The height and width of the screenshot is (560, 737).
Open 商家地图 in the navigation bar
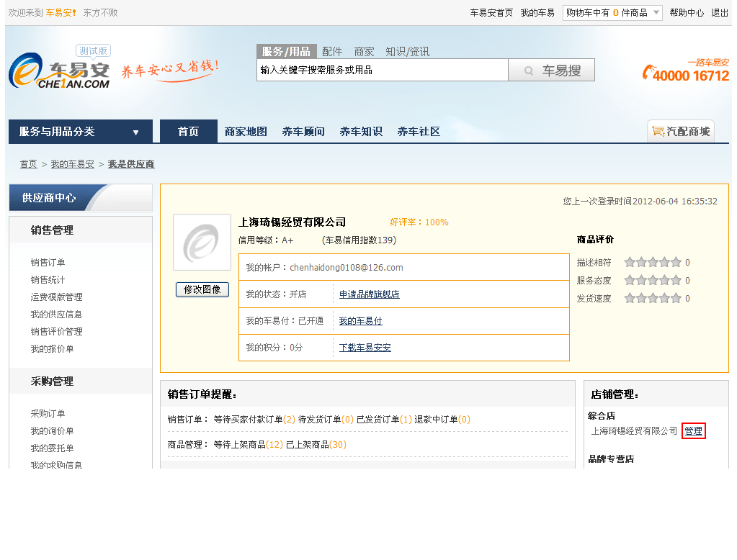[x=246, y=132]
